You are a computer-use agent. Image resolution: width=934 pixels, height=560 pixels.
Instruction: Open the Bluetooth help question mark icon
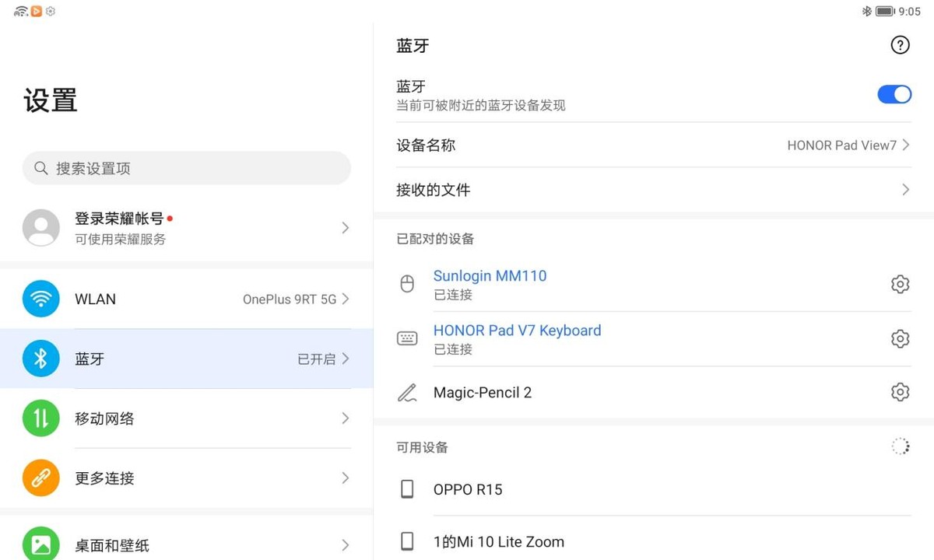click(x=900, y=45)
